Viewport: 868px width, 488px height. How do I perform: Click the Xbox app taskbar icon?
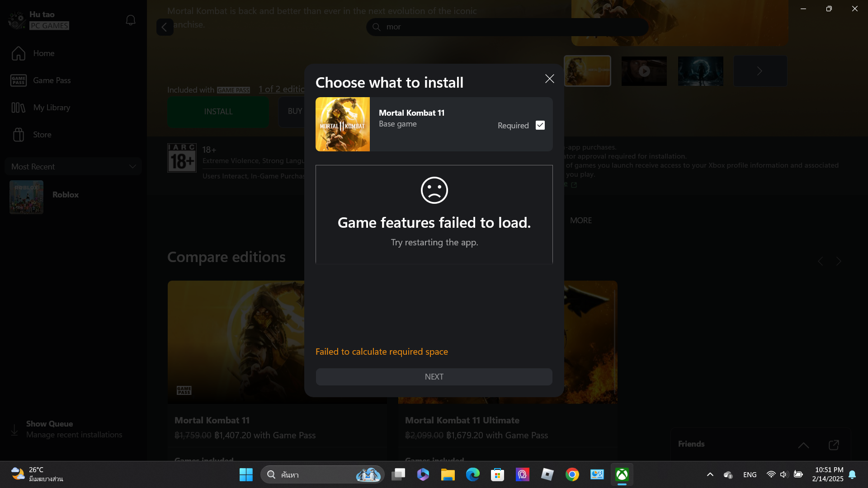pos(622,475)
